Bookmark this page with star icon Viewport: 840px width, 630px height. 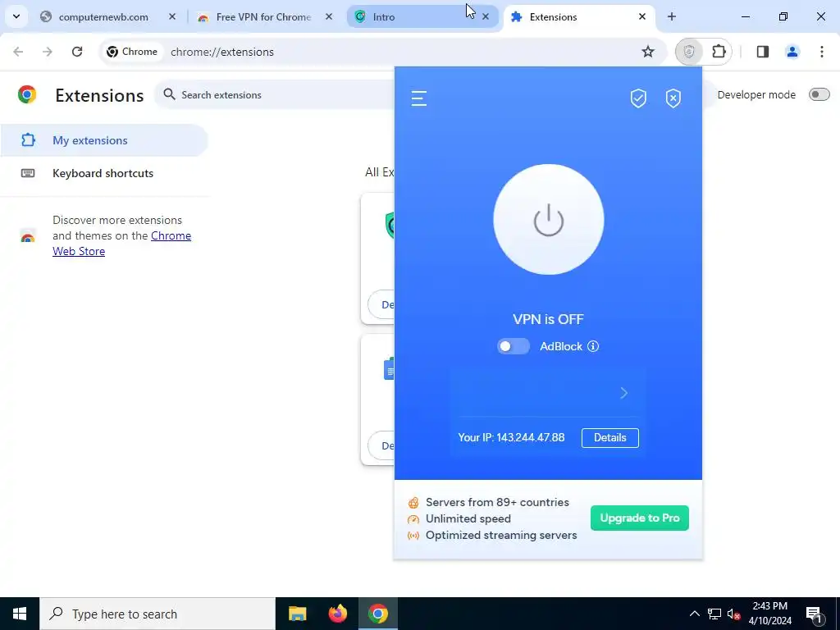[648, 52]
